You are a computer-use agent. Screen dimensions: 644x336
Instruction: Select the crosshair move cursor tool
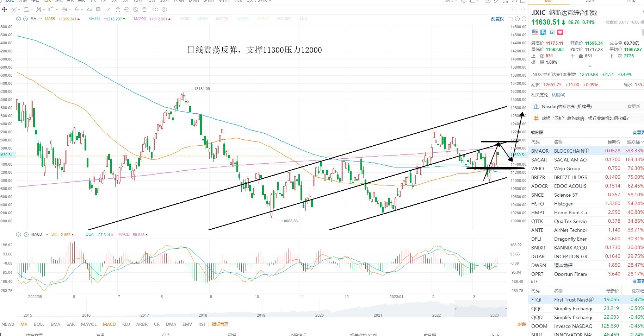coord(5,9)
